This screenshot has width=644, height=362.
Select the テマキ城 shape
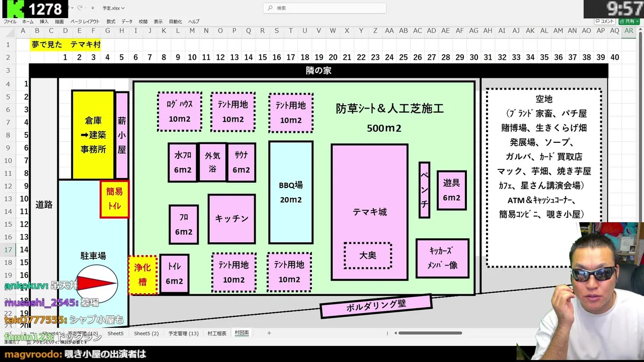(369, 212)
